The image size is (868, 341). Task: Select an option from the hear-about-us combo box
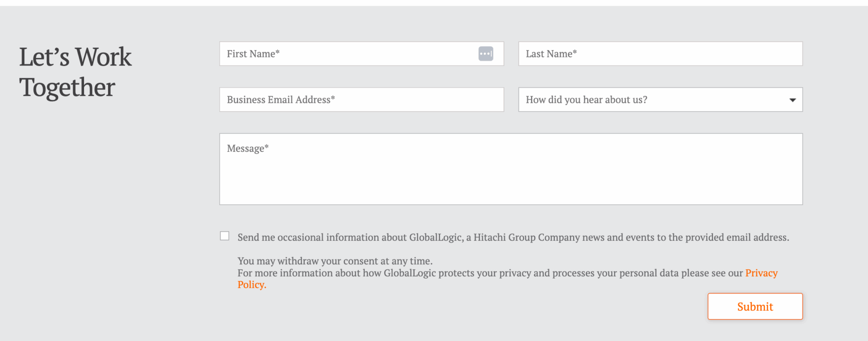[x=660, y=99]
